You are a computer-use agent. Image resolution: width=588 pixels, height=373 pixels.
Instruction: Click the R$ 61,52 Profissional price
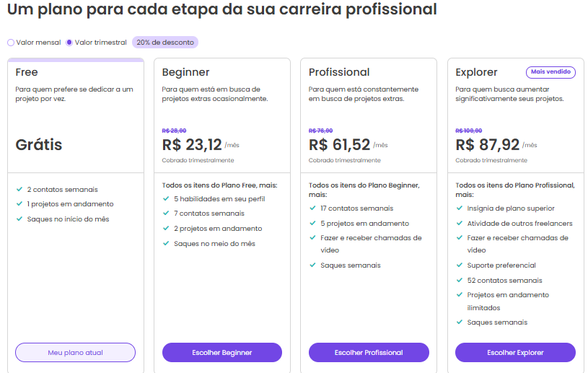[339, 145]
